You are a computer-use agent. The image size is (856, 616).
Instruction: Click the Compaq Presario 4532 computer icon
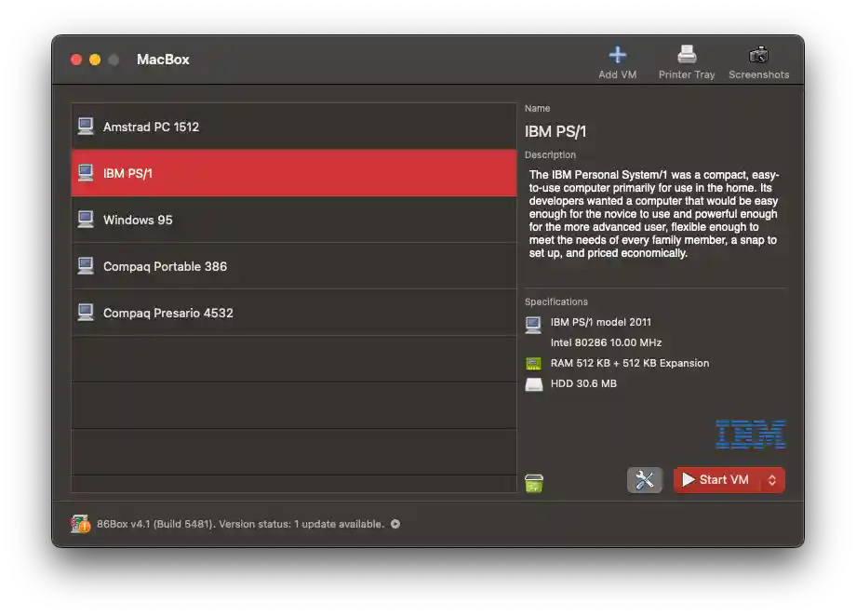(86, 313)
